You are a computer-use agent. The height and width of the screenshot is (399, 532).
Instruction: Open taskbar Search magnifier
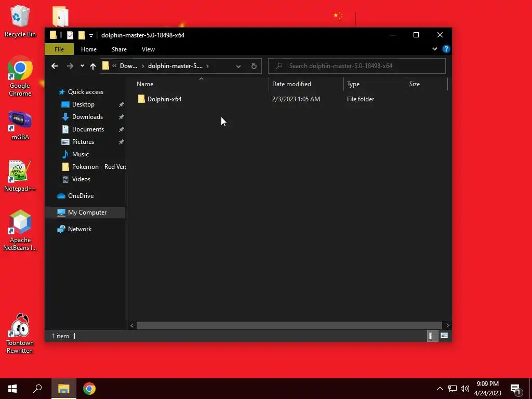tap(37, 389)
